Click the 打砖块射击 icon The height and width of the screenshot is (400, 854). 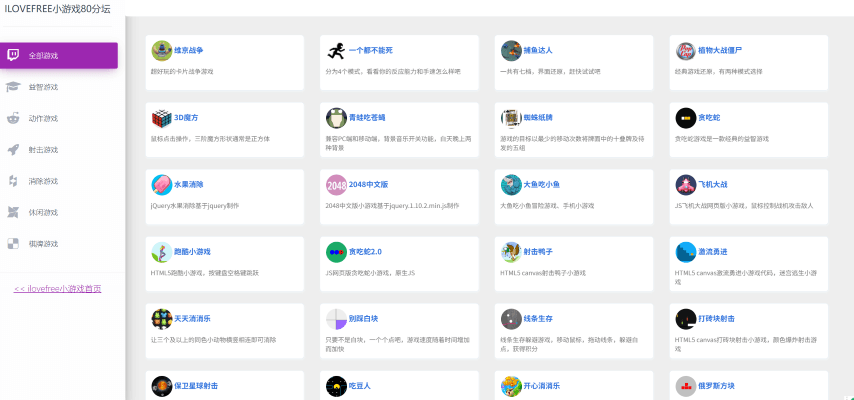point(686,319)
